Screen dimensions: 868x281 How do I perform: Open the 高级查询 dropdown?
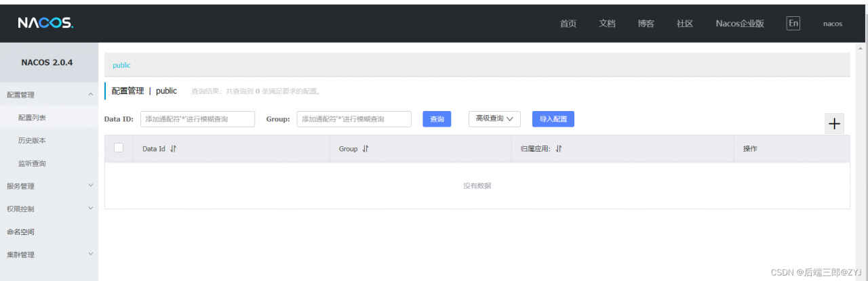pyautogui.click(x=494, y=118)
